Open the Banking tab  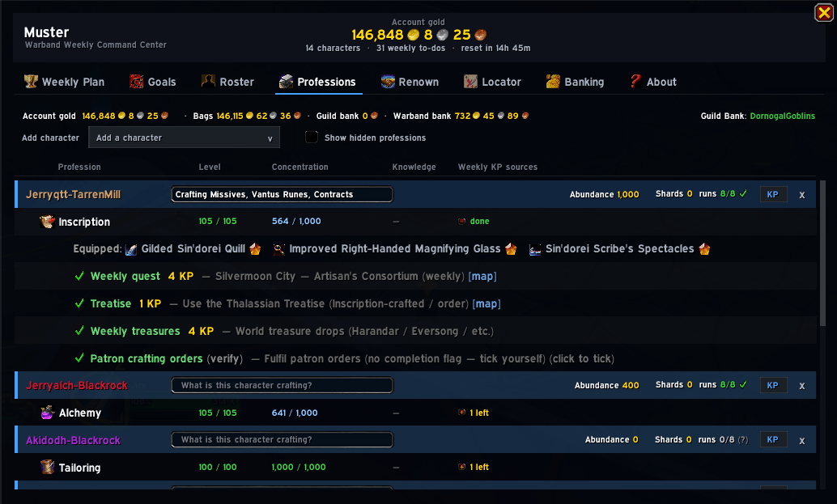[576, 82]
